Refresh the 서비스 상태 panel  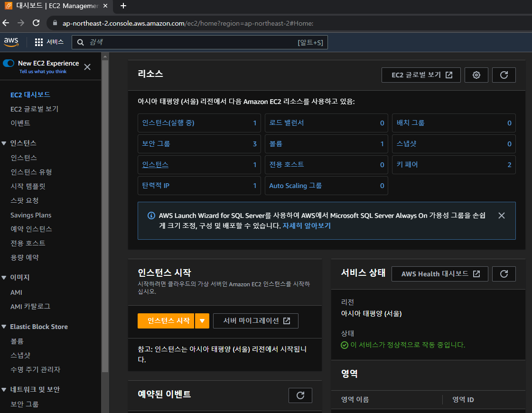coord(504,274)
